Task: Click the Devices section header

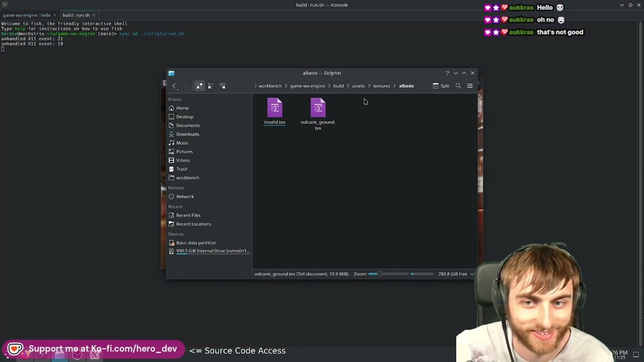Action: tap(176, 234)
